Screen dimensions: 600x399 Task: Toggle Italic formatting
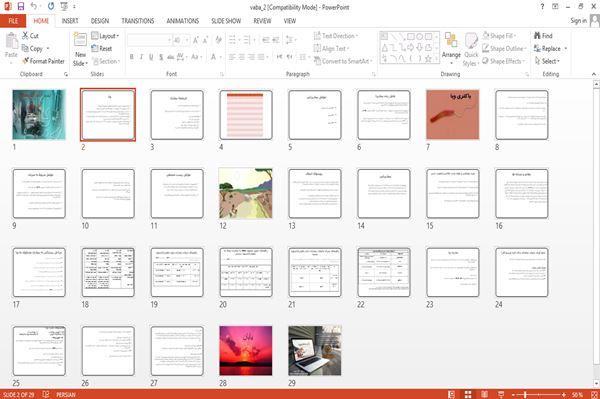[141, 57]
